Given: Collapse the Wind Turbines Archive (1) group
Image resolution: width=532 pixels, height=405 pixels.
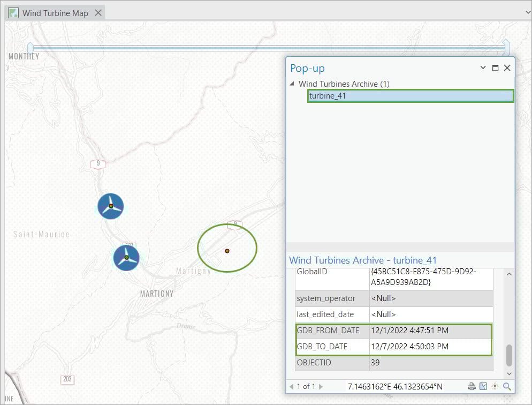Looking at the screenshot, I should pyautogui.click(x=292, y=84).
